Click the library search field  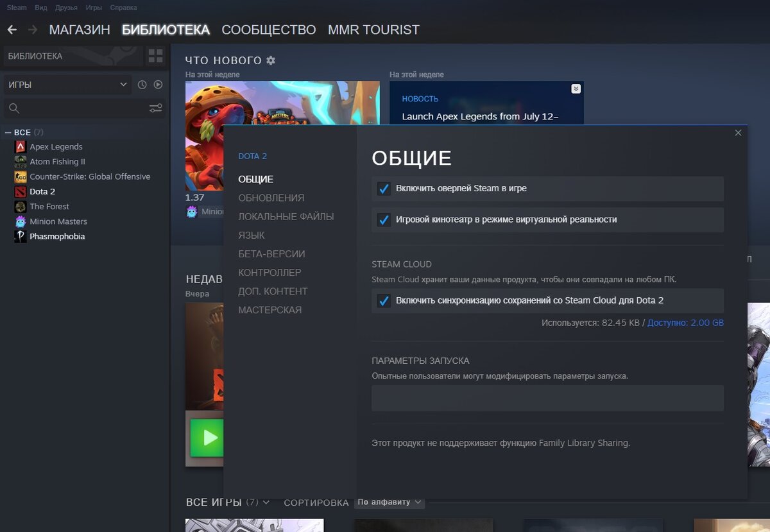point(83,108)
